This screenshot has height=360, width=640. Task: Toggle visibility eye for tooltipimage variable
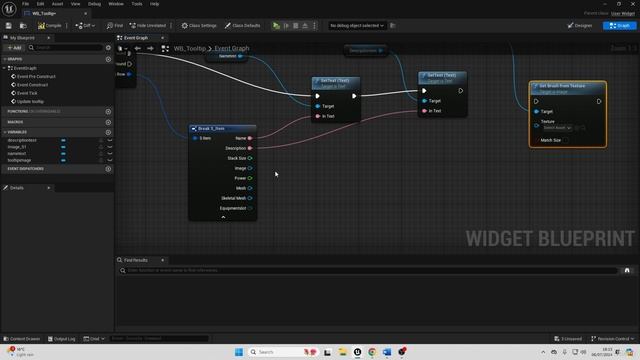[x=109, y=160]
